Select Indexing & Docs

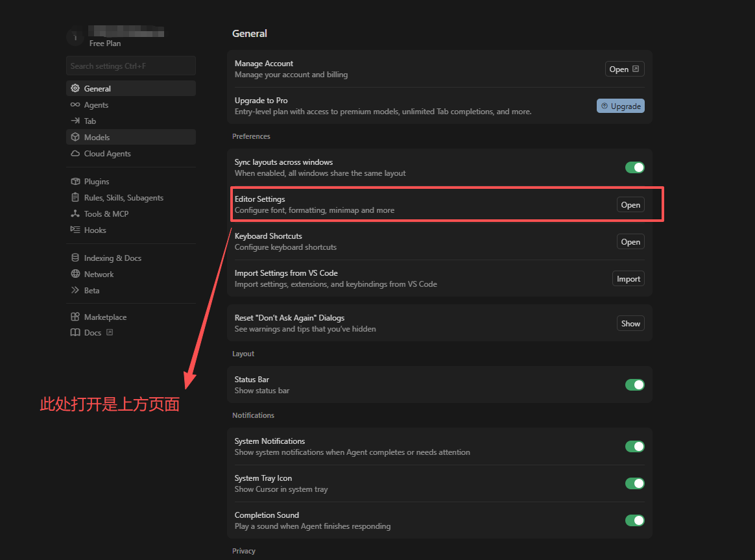(131, 258)
